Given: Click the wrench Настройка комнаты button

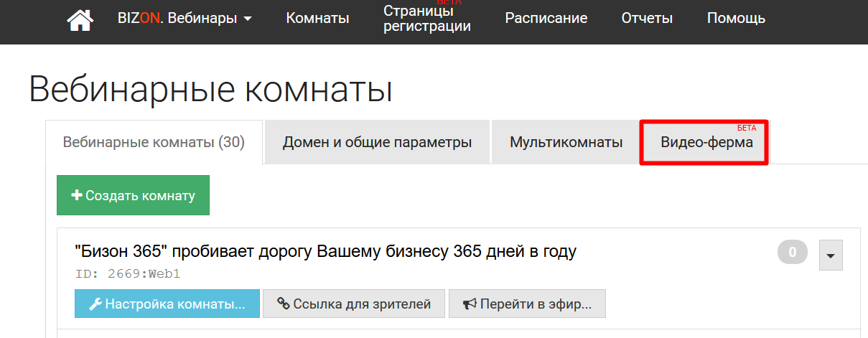Looking at the screenshot, I should click(x=167, y=304).
